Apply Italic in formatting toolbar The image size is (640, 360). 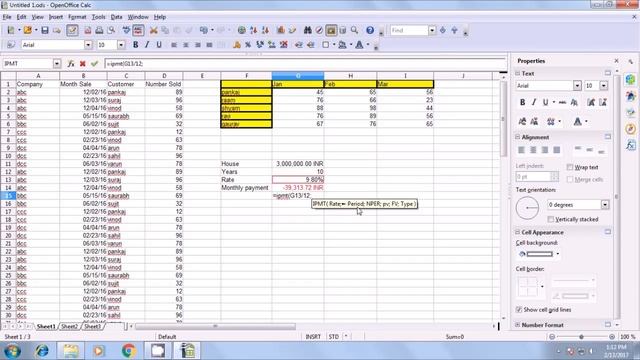click(147, 45)
